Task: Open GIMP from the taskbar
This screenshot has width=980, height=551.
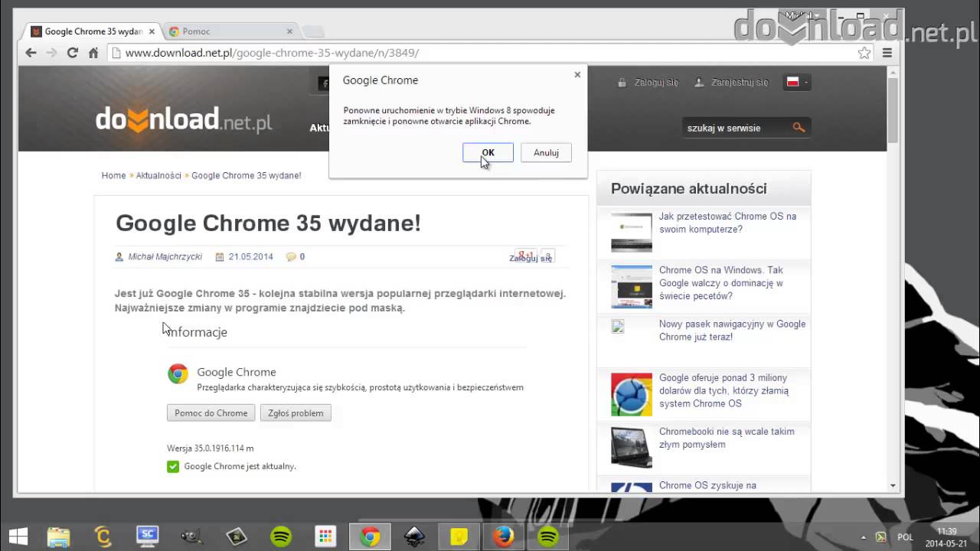Action: tap(191, 536)
